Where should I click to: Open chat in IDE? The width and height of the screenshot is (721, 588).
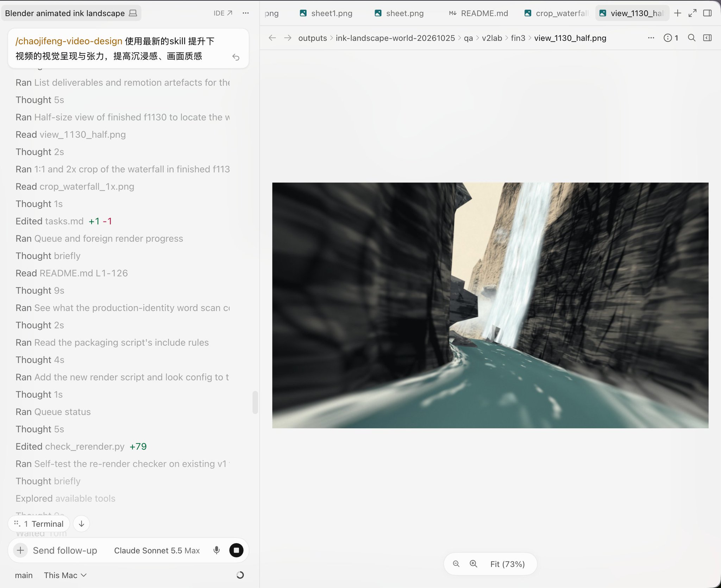223,13
